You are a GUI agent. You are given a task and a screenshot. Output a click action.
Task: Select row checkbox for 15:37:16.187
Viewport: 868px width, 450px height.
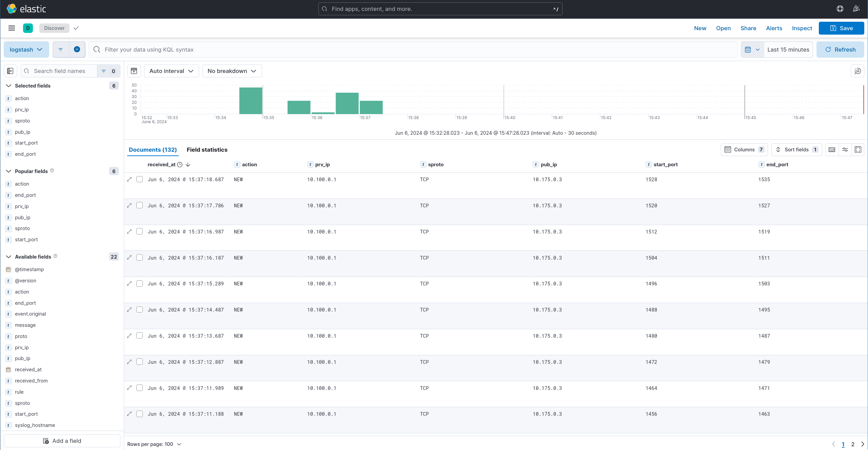[139, 258]
